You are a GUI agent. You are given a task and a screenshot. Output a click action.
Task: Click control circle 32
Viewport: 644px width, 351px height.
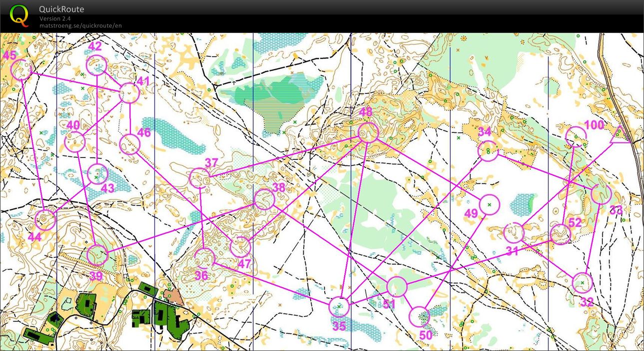(582, 283)
